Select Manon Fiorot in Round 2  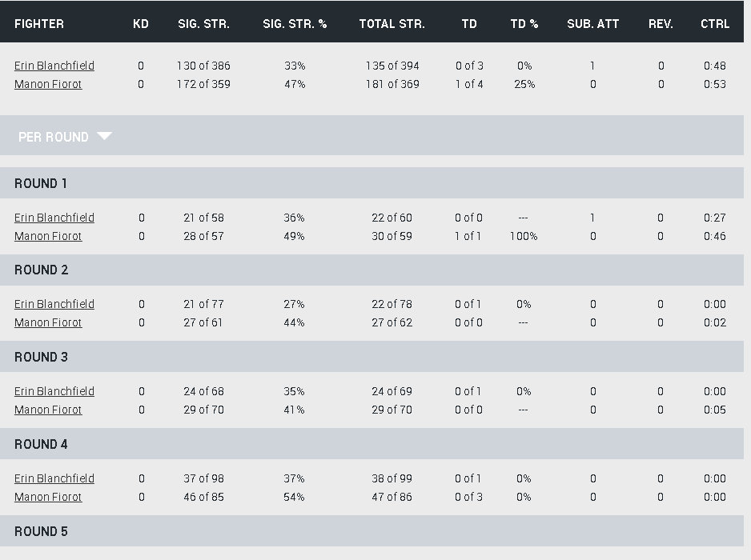[x=48, y=322]
